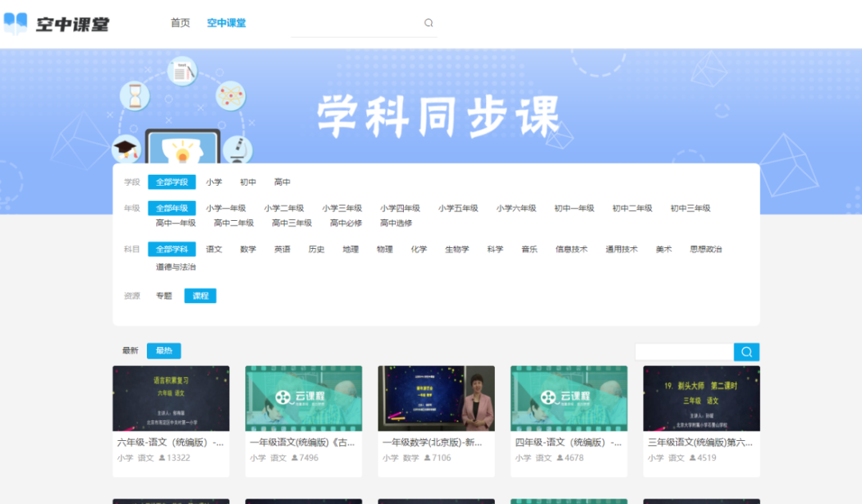Switch resource type to 专题
The height and width of the screenshot is (504, 862).
point(164,296)
